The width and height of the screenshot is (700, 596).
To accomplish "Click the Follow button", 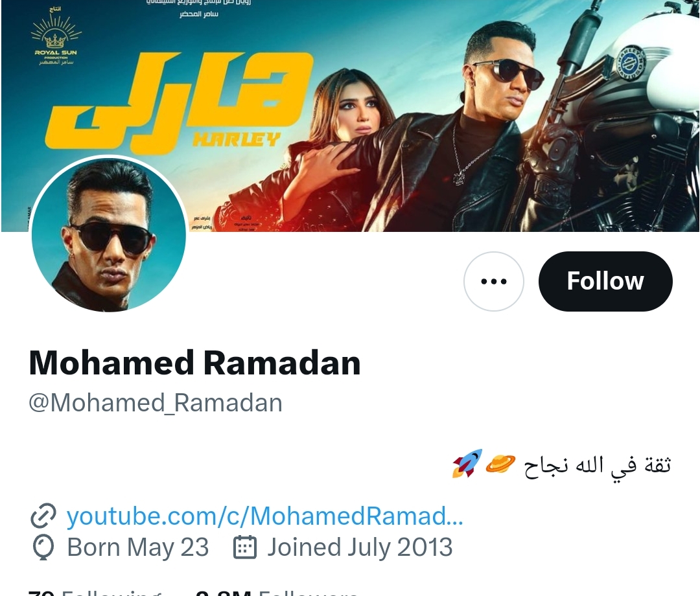I will (x=605, y=281).
